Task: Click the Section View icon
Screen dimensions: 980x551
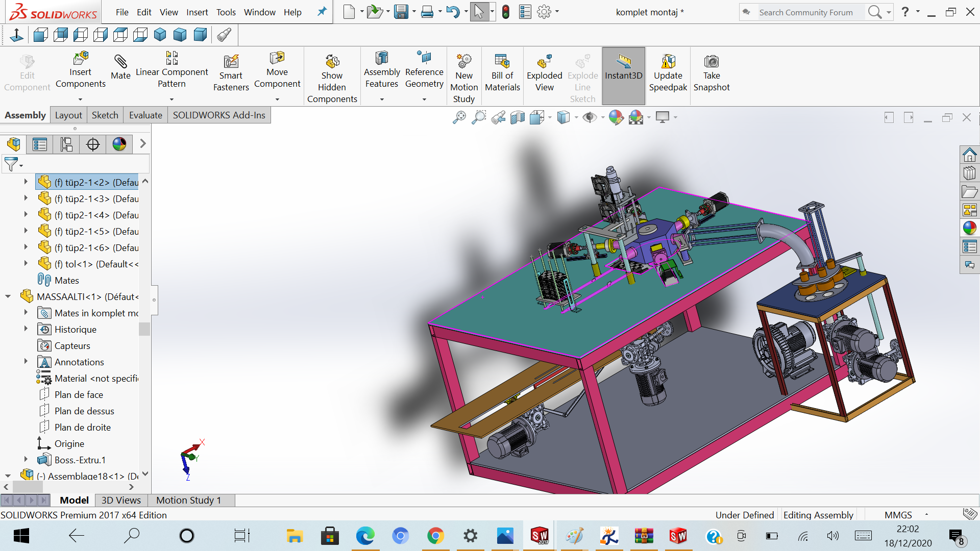Action: [518, 117]
